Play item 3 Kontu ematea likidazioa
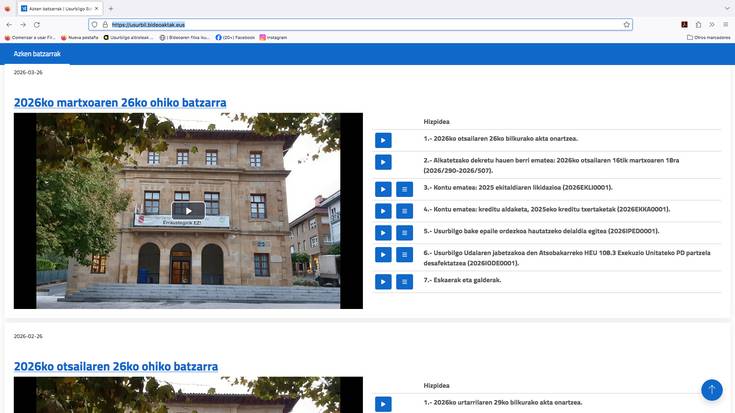 (383, 188)
